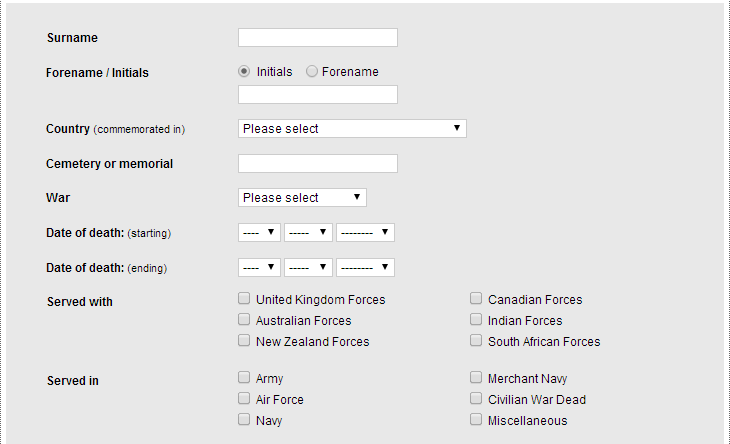The width and height of the screenshot is (730, 444).
Task: Open ending date of death month dropdown
Action: 308,268
